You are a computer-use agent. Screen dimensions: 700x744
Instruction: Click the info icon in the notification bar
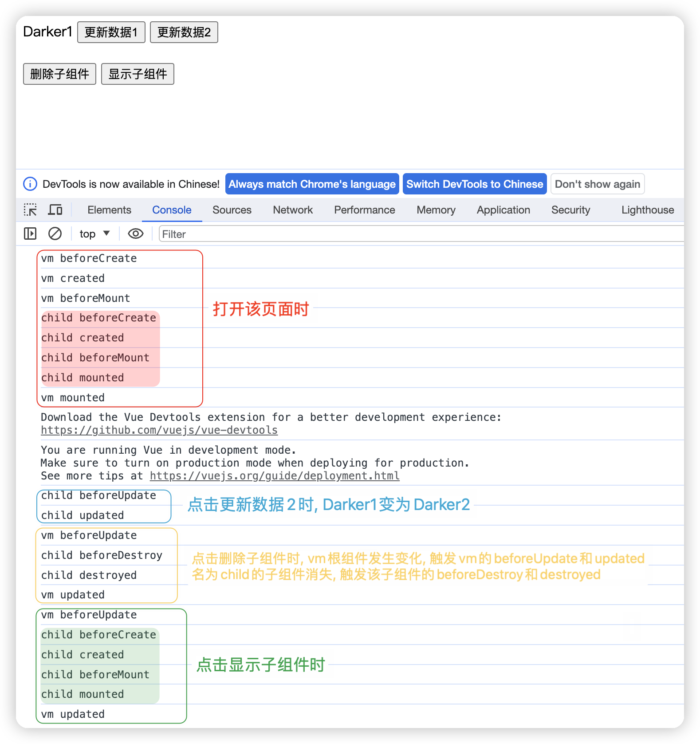[x=30, y=184]
